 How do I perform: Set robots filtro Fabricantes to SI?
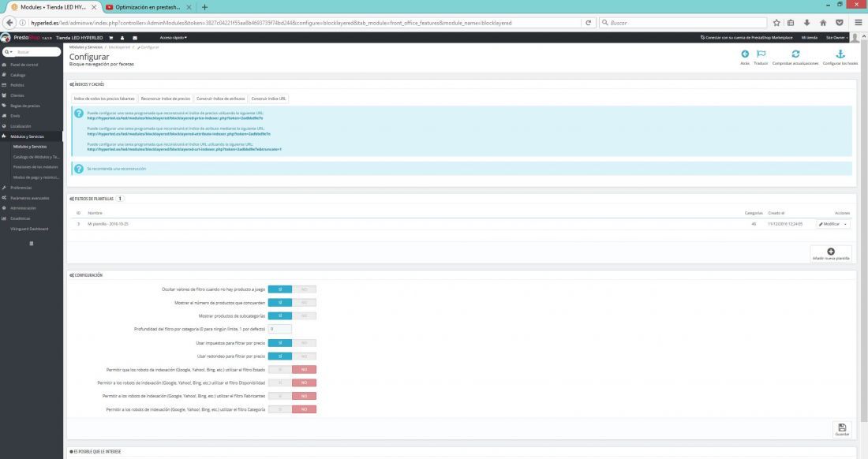tap(280, 396)
